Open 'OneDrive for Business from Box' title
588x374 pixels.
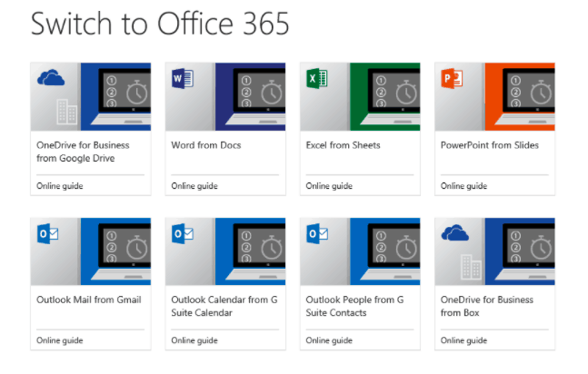point(487,306)
